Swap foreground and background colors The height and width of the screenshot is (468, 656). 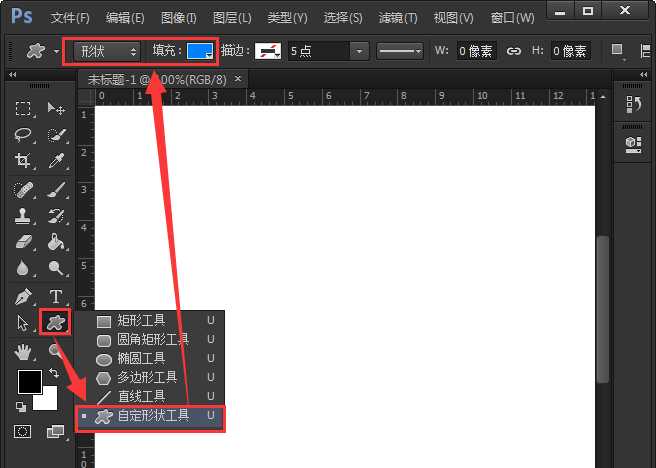[54, 372]
